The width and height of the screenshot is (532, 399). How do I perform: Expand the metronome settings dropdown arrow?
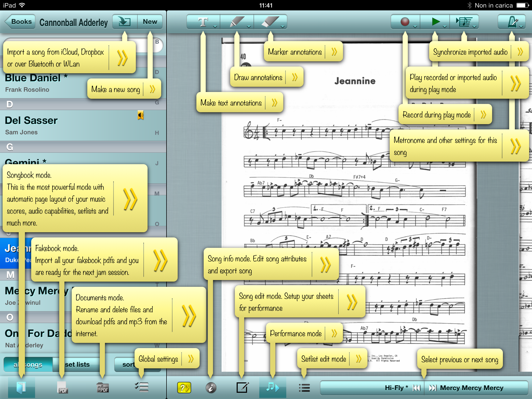pyautogui.click(x=521, y=26)
